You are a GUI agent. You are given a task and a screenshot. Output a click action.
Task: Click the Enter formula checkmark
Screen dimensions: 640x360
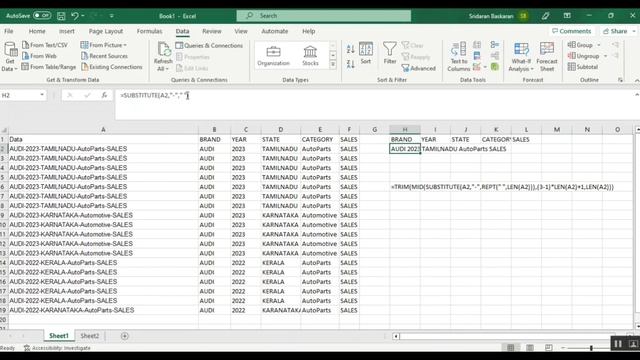(x=87, y=95)
